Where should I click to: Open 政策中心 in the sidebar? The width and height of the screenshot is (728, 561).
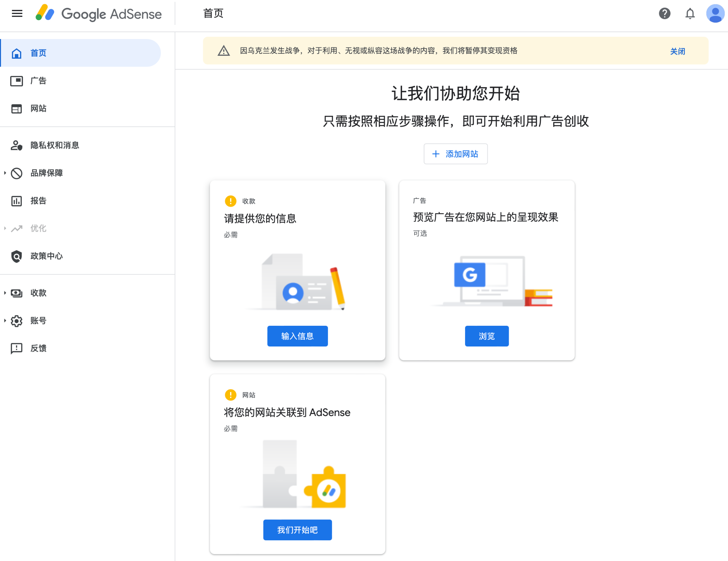(81, 256)
